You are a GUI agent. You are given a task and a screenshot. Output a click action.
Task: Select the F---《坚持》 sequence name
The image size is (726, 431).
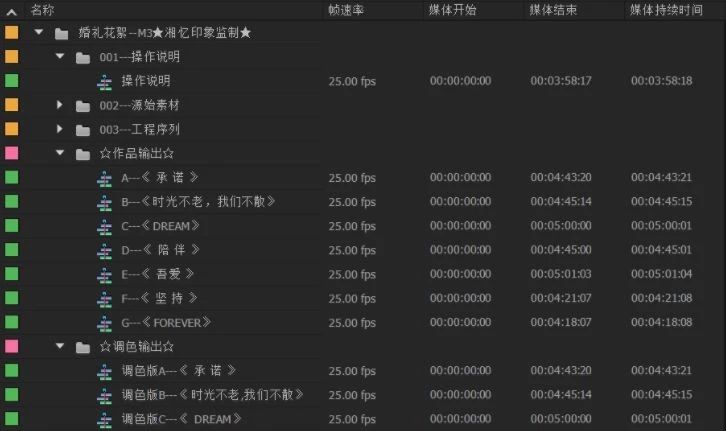coord(159,298)
